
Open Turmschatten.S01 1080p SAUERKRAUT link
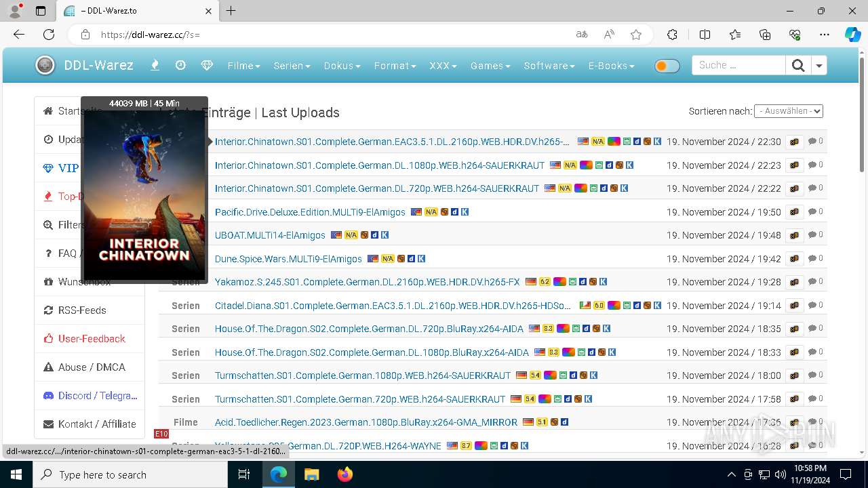pos(363,375)
